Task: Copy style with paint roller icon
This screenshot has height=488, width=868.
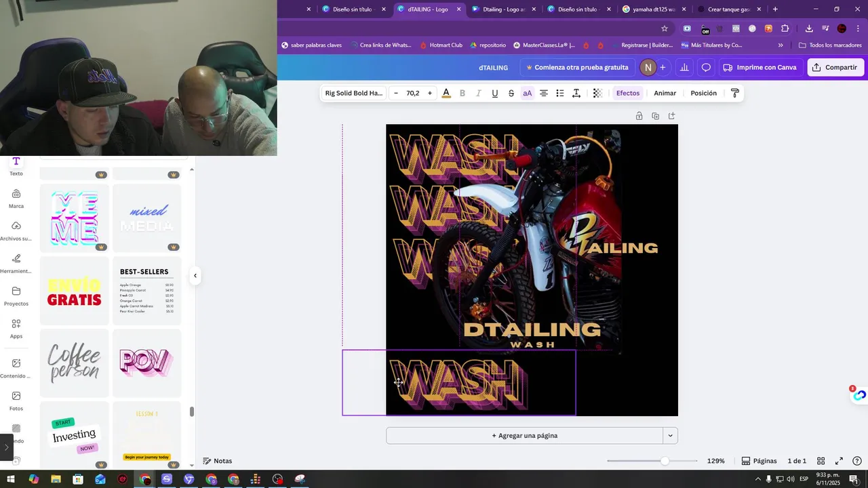Action: tap(734, 93)
